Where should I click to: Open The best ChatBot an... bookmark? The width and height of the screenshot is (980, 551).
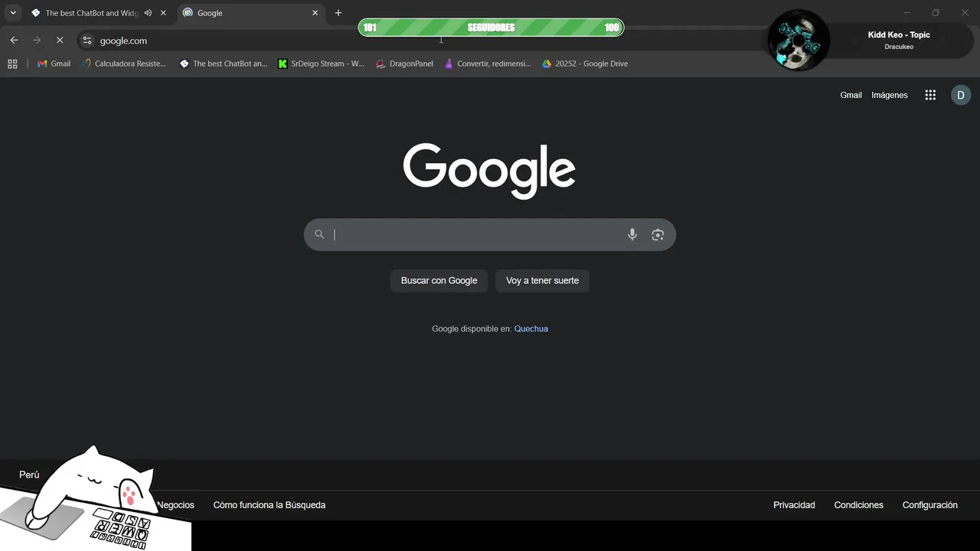(x=223, y=64)
